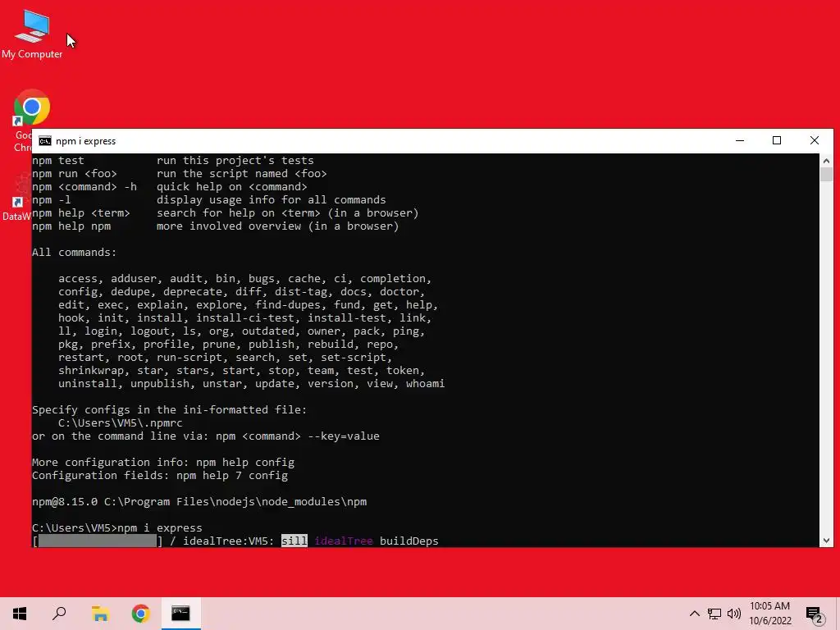Click the 'npm test' help line

point(173,160)
